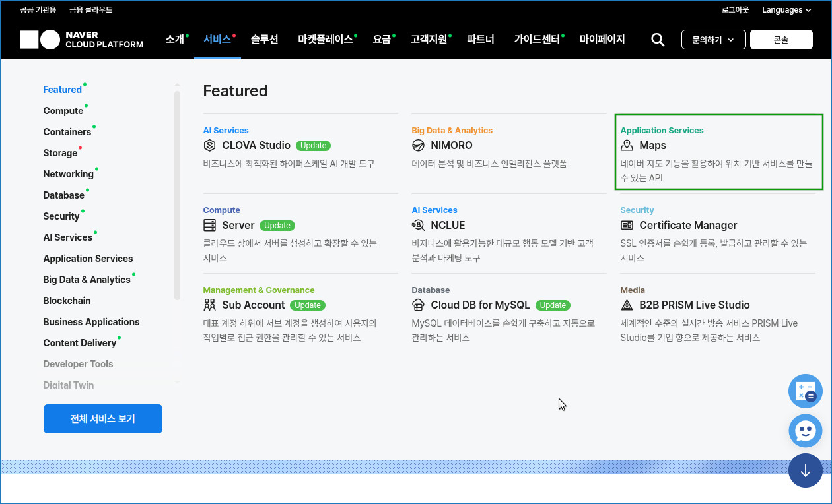Select Blockchain in the sidebar

pos(67,301)
